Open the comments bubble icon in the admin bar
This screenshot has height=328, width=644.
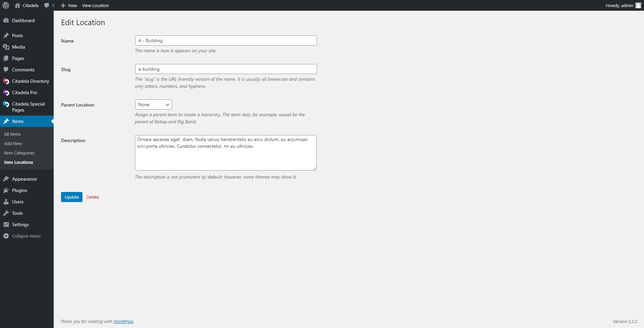pos(47,5)
